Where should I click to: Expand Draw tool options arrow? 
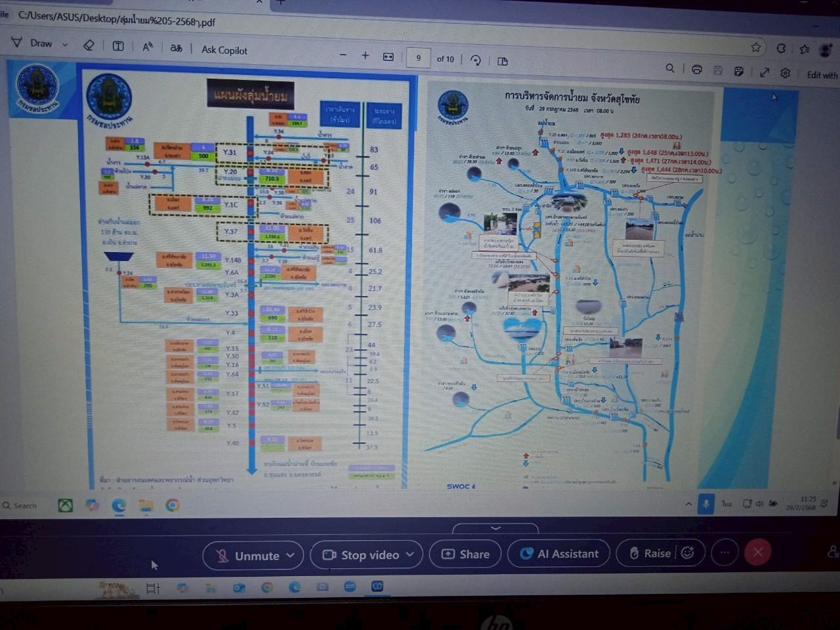(x=65, y=45)
